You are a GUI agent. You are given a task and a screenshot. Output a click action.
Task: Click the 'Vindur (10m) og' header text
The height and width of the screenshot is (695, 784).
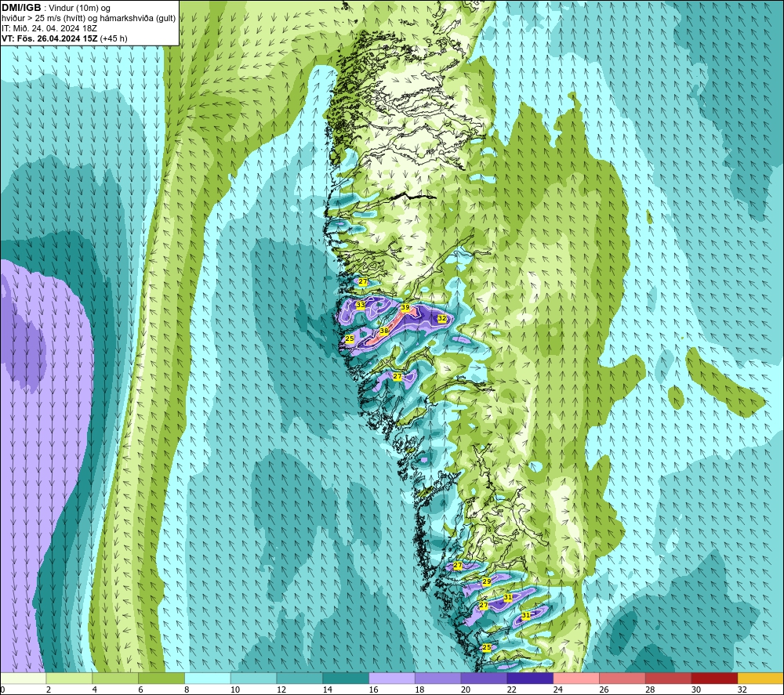[79, 9]
